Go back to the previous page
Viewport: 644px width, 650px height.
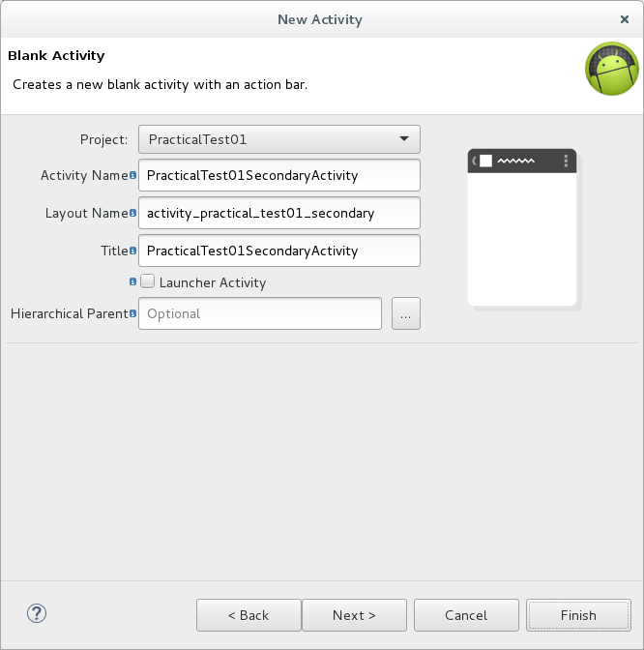[249, 615]
